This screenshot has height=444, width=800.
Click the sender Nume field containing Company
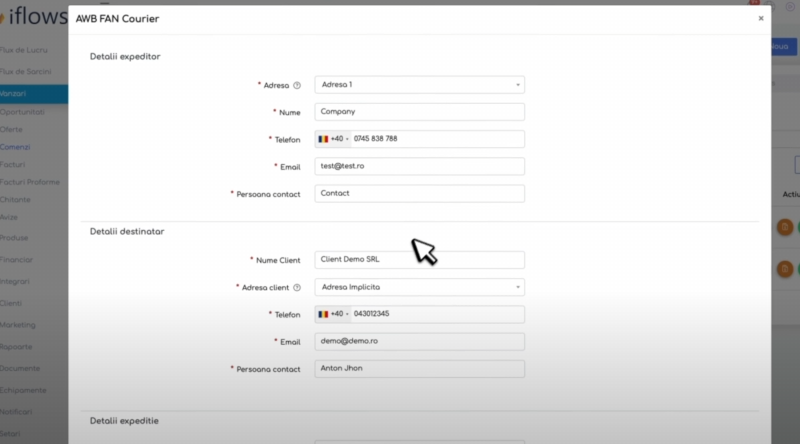pos(419,112)
